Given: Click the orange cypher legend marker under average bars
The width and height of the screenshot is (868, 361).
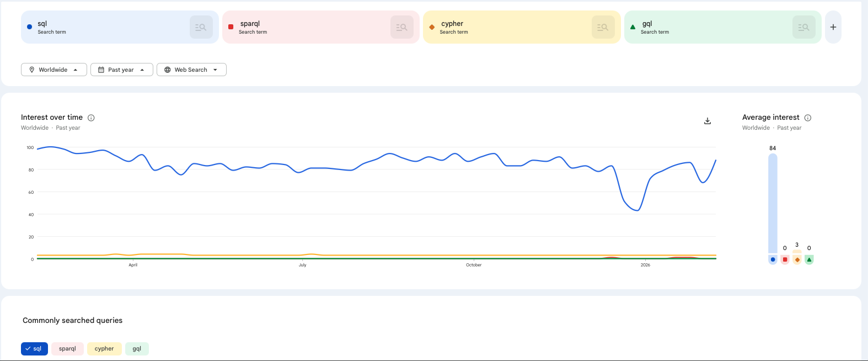Looking at the screenshot, I should (x=797, y=259).
